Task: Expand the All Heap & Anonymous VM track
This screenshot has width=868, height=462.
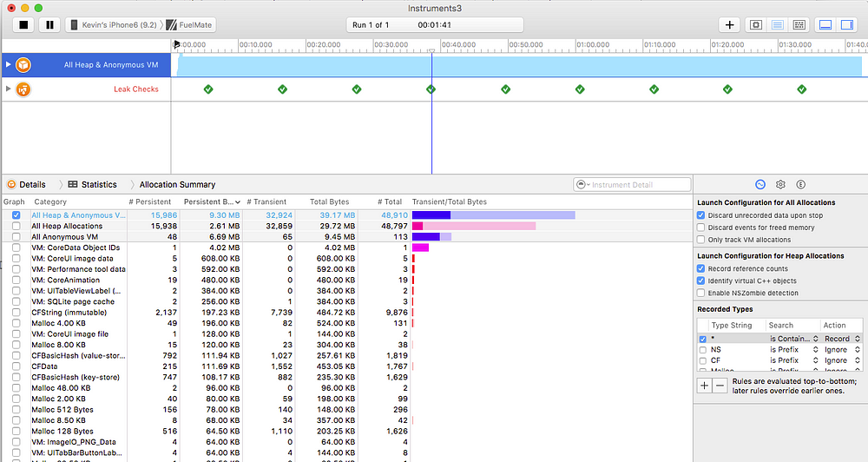Action: [9, 64]
